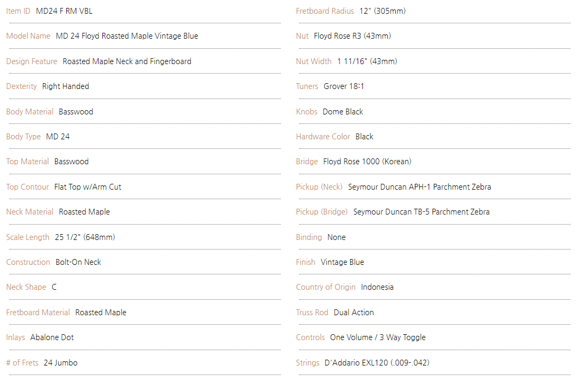
Task: Click the Flat Top w/Arm Cut value
Action: [x=87, y=187]
